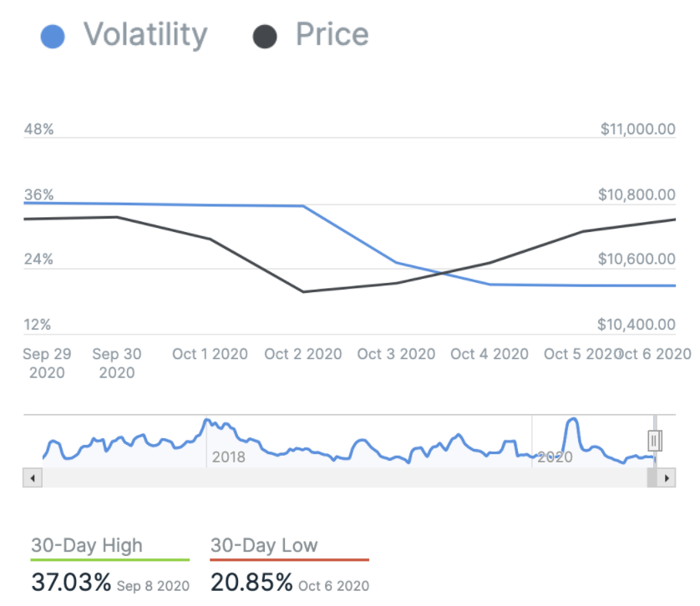Viewport: 700px width, 606px height.
Task: Click the 2018 marker in the navigator
Action: click(228, 457)
